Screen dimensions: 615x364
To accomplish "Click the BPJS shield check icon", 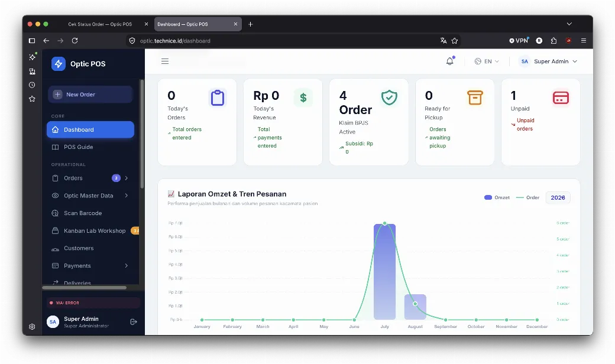I will [389, 97].
